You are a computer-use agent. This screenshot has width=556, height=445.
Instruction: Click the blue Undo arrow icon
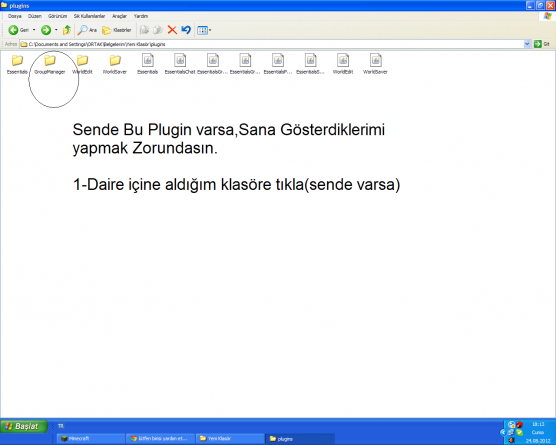(x=186, y=30)
